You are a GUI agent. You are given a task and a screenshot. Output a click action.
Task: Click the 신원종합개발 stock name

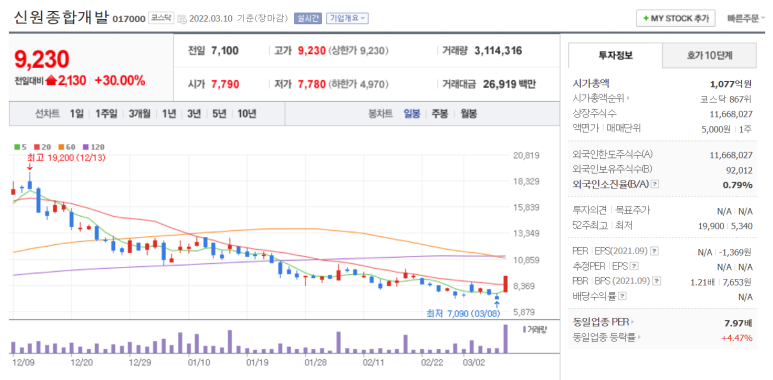tap(61, 17)
